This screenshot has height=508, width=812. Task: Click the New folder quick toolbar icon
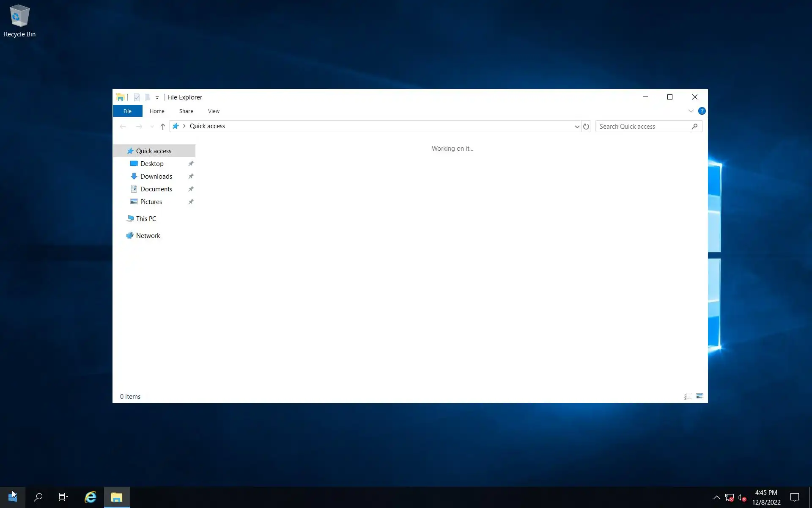coord(147,97)
